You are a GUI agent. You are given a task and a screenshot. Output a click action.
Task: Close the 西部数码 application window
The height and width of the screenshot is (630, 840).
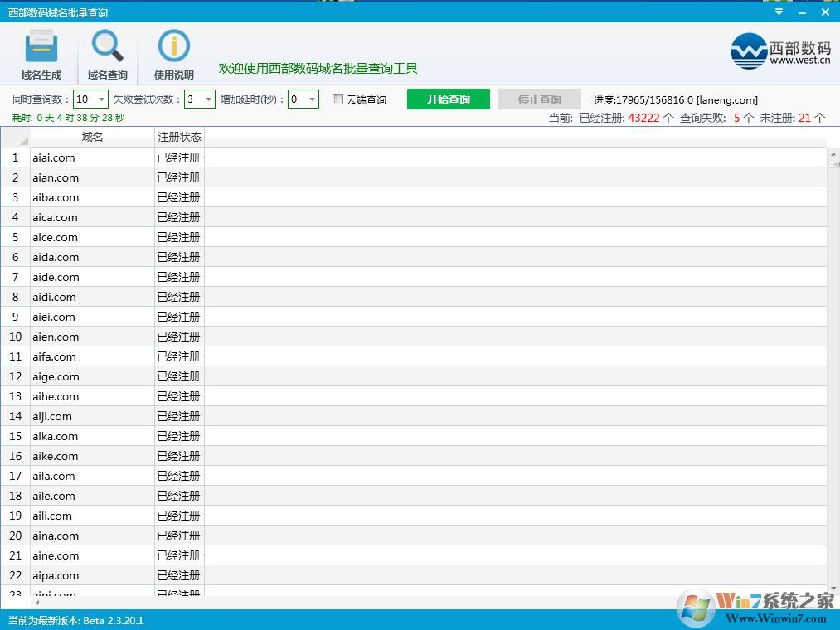coord(825,12)
